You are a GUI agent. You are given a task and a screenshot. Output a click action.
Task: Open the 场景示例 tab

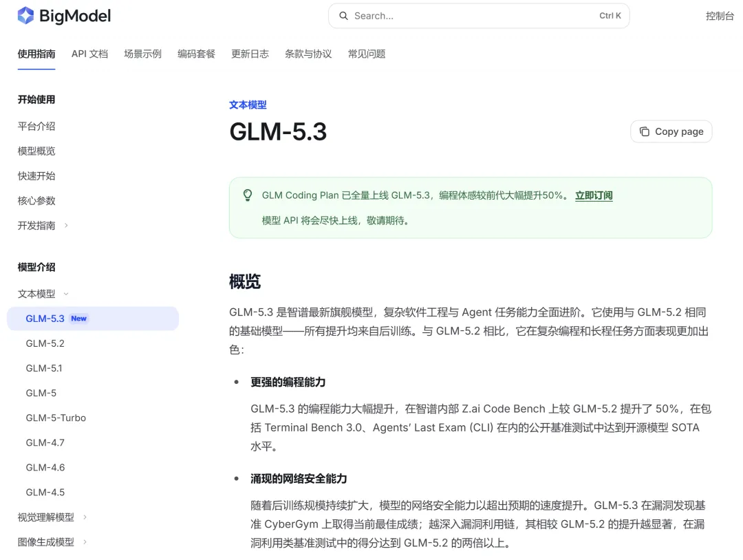point(142,54)
